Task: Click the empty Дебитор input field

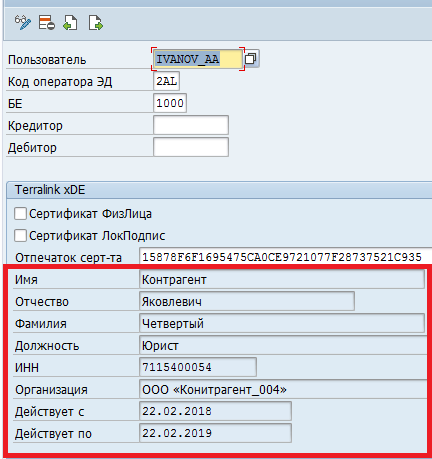Action: point(191,147)
